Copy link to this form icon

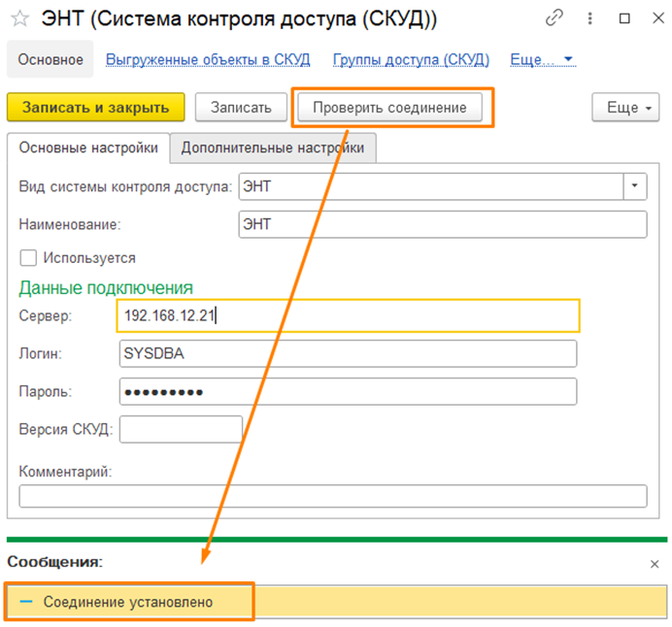coord(554,18)
